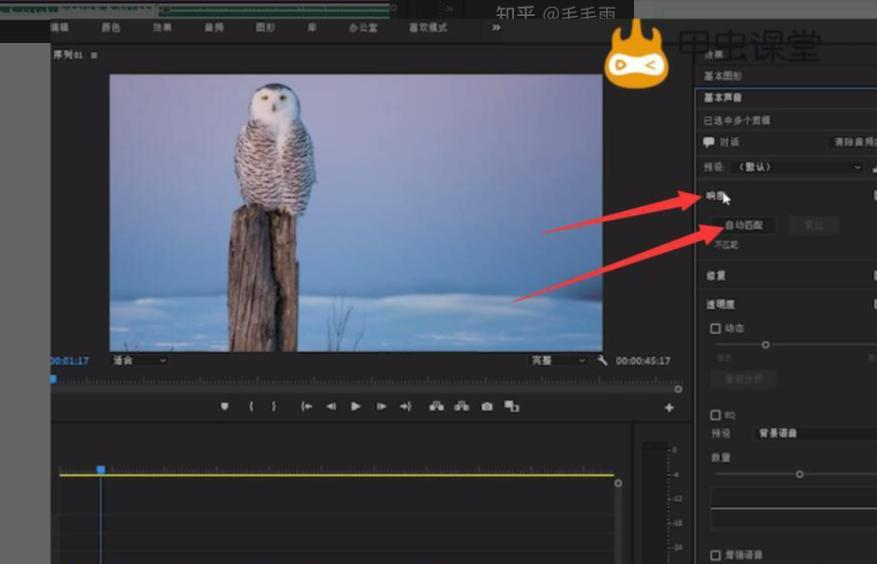Image resolution: width=877 pixels, height=564 pixels.
Task: Switch to the 图形 workspace tab
Action: (265, 28)
